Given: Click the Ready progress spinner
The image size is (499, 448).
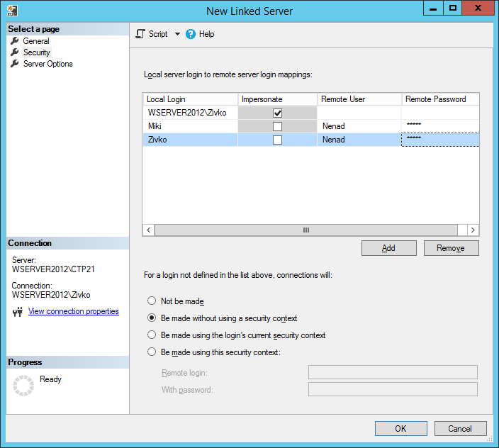Looking at the screenshot, I should [x=23, y=386].
